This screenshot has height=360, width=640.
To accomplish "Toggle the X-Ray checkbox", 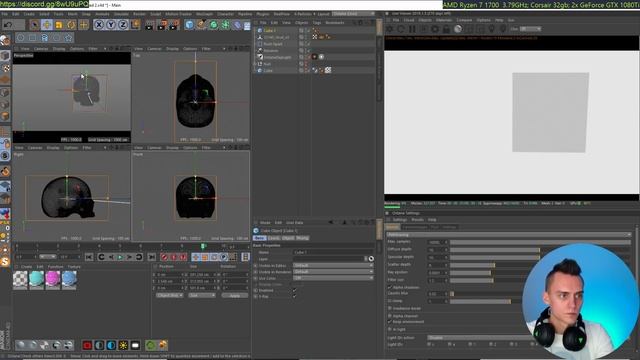I will pyautogui.click(x=294, y=296).
